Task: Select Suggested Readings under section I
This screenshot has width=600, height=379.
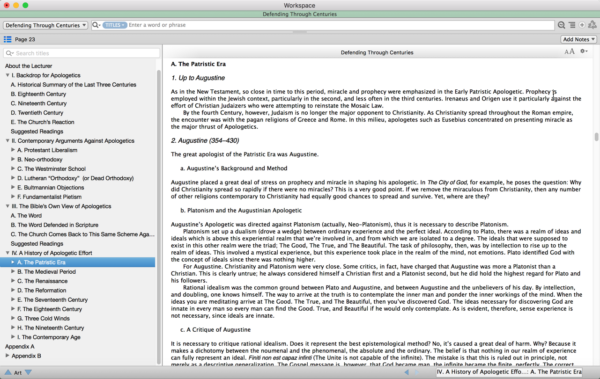Action: [x=37, y=131]
